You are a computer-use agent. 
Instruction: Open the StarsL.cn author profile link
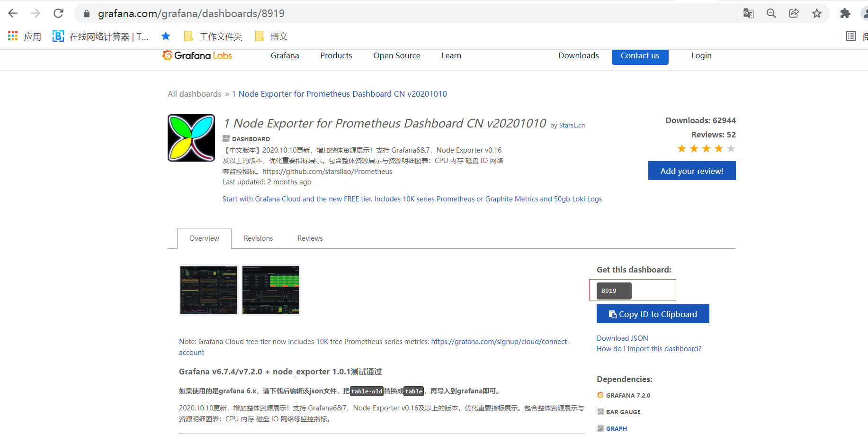pyautogui.click(x=572, y=125)
